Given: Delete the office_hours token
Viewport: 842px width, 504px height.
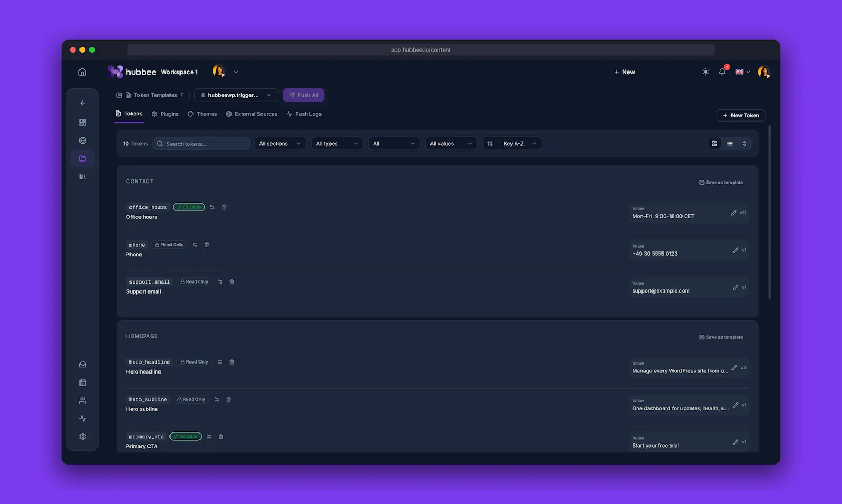Looking at the screenshot, I should click(224, 207).
